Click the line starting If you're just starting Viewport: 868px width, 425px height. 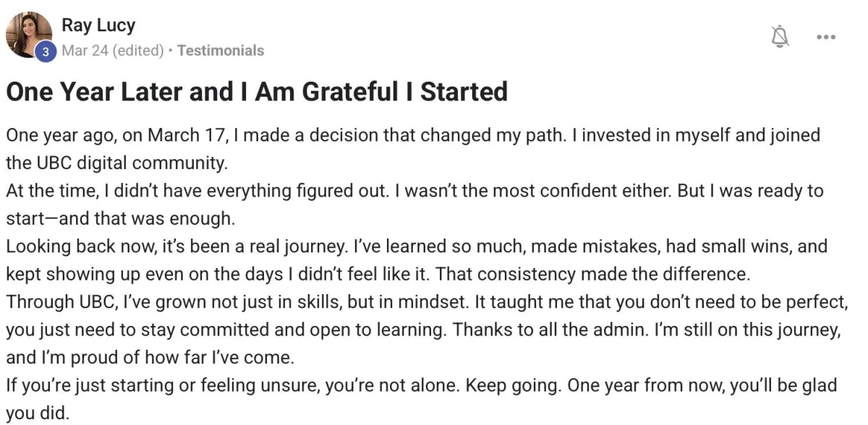(x=421, y=385)
